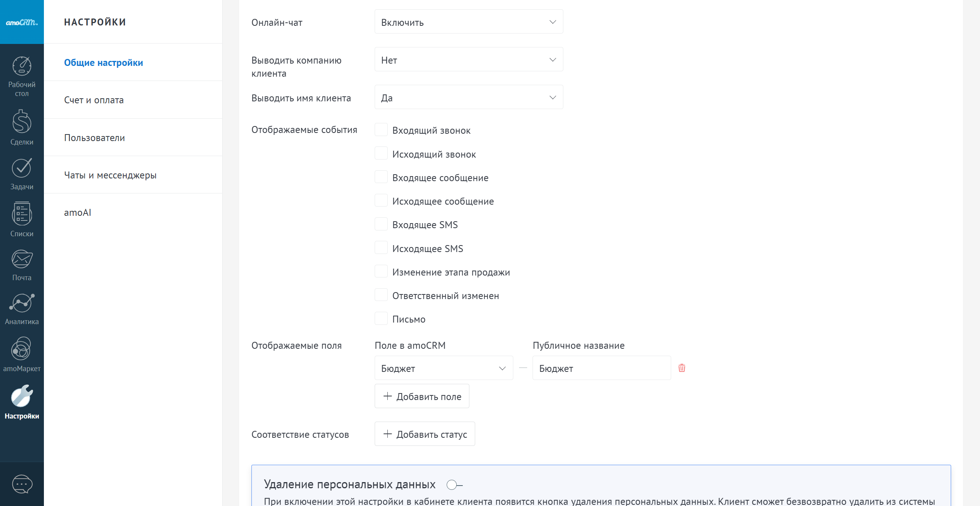
Task: Toggle Удаление персональных данных switch
Action: pyautogui.click(x=454, y=485)
